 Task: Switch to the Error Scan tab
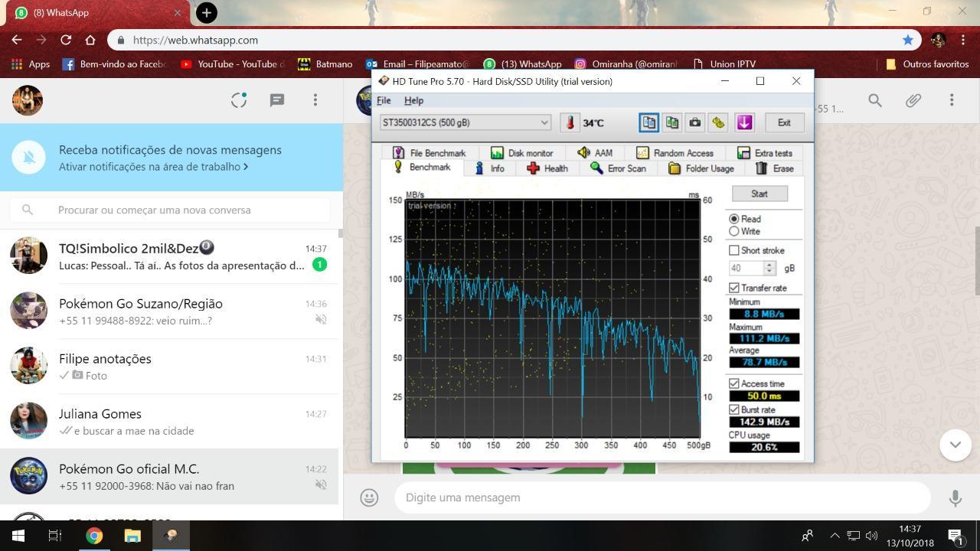click(x=618, y=168)
